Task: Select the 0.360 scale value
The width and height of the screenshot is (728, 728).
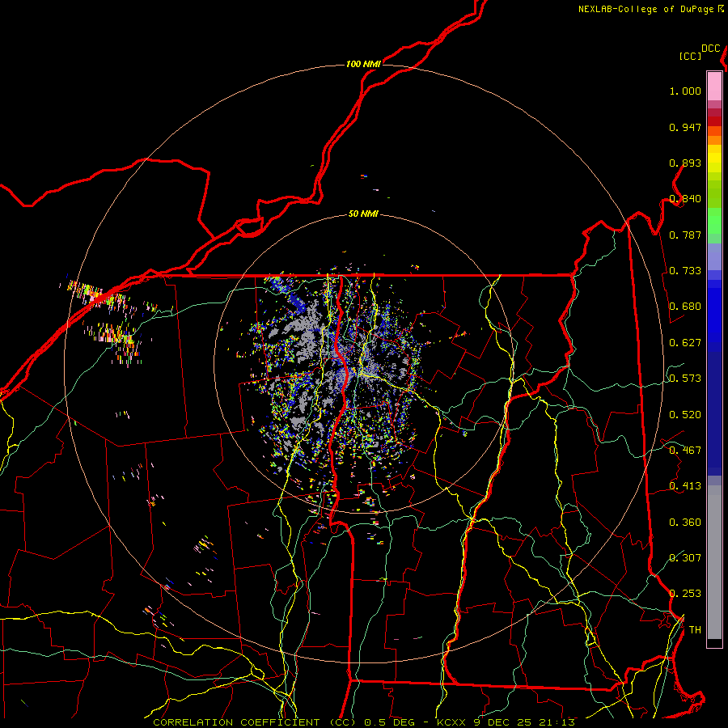Action: (x=685, y=523)
